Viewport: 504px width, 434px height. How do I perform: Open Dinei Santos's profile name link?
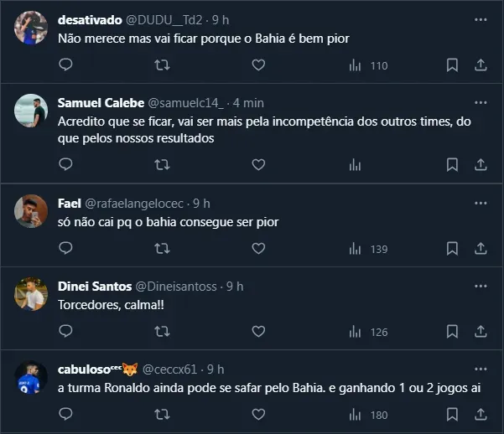click(94, 286)
